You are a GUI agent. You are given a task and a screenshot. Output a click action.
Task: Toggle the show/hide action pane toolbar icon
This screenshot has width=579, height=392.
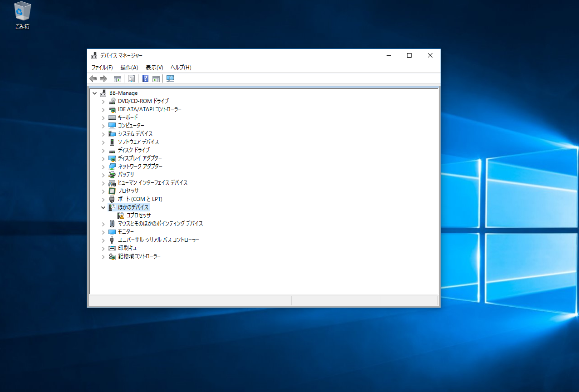click(x=156, y=78)
